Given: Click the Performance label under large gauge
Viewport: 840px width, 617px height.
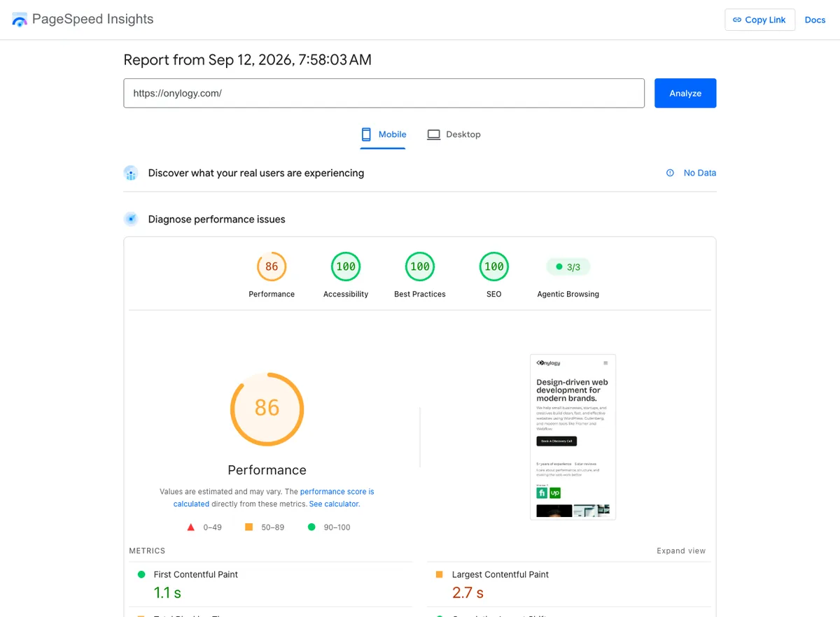Looking at the screenshot, I should pyautogui.click(x=267, y=470).
